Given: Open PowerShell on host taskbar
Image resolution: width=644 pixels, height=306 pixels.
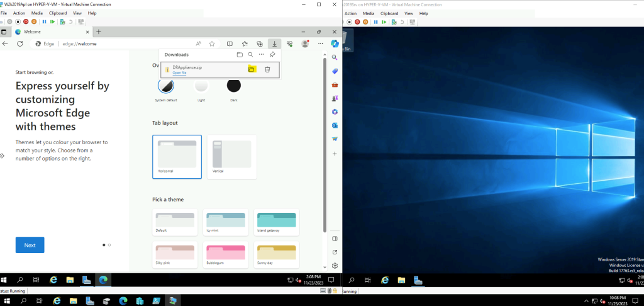Looking at the screenshot, I should click(x=156, y=301).
